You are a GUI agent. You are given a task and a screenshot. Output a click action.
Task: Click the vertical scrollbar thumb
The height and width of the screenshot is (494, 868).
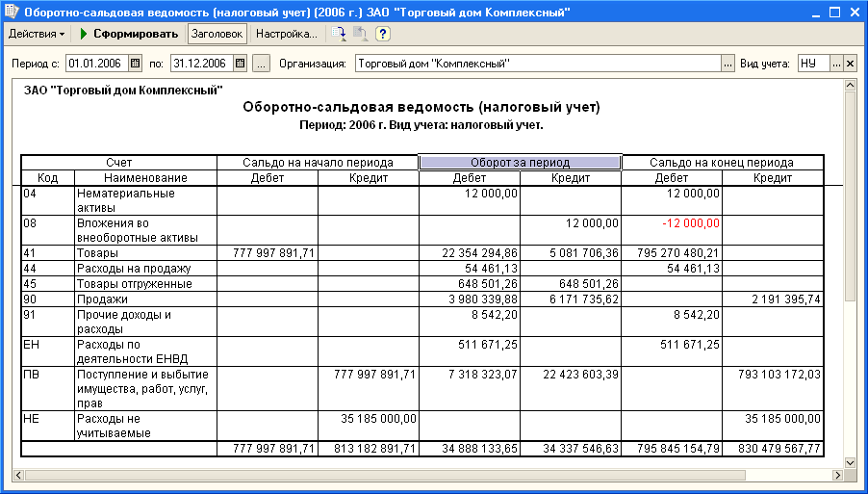tap(850, 196)
